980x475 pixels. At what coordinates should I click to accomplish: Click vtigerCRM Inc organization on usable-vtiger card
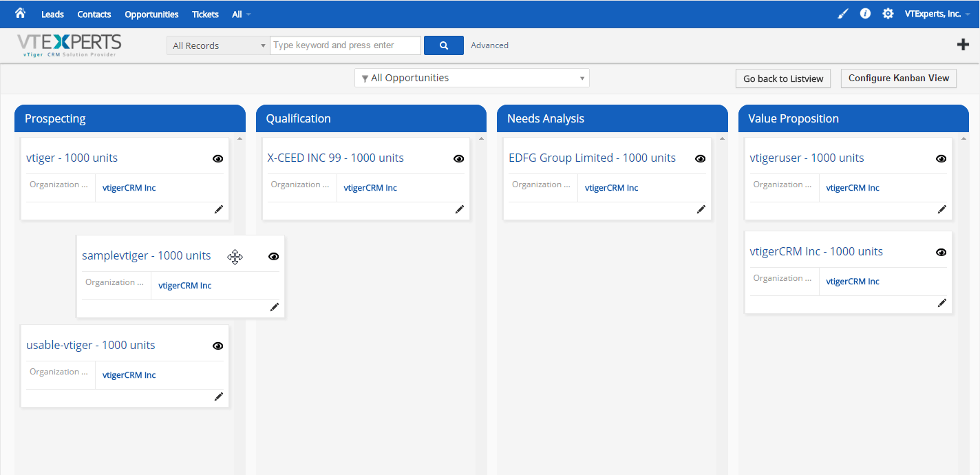(x=129, y=375)
